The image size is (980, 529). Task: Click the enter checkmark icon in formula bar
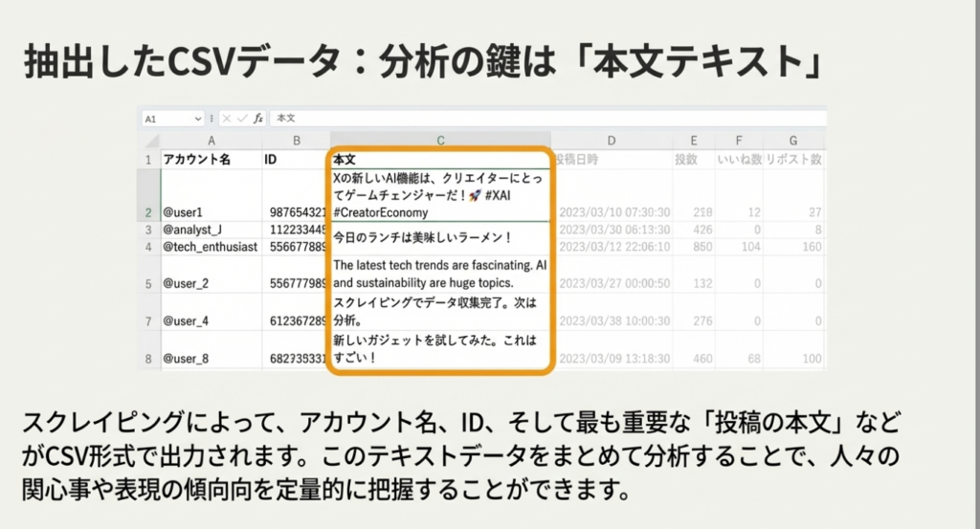[241, 119]
